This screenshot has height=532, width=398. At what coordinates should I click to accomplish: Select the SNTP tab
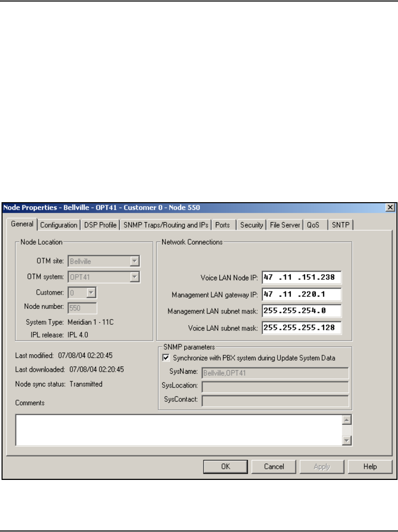click(x=340, y=225)
